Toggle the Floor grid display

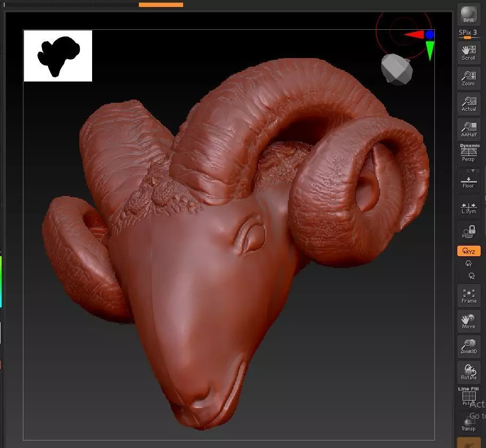click(468, 180)
